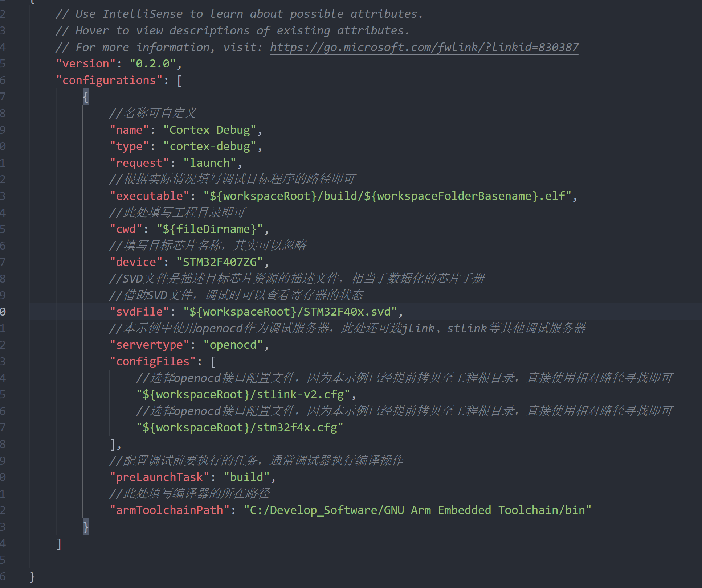
Task: Click the "cortex-debug" type value
Action: click(x=209, y=147)
